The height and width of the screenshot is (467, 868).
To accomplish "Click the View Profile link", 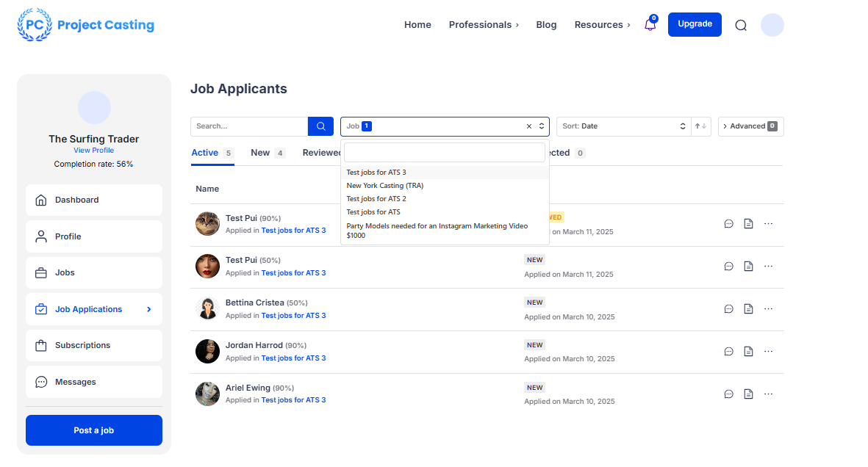I will coord(94,151).
